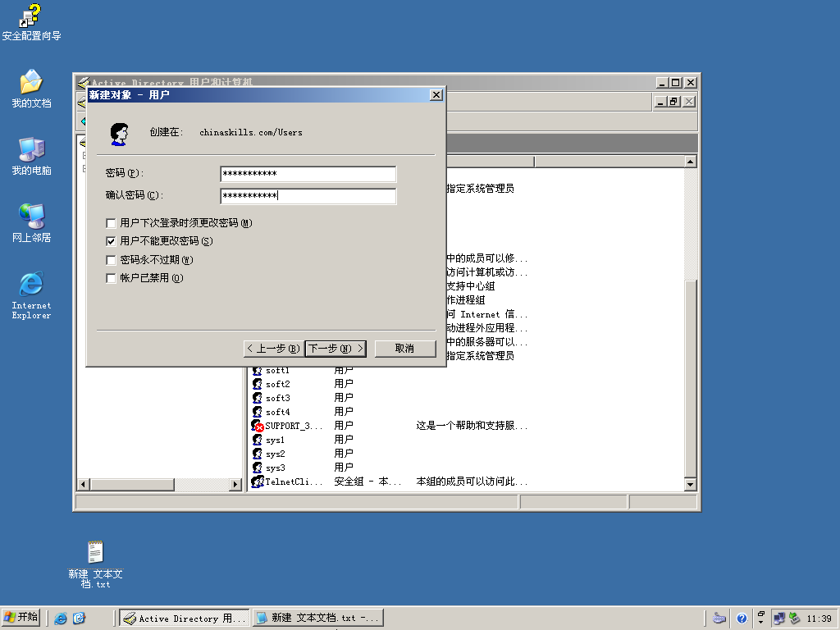Click the 开始 Start button
The width and height of the screenshot is (840, 630).
[21, 618]
